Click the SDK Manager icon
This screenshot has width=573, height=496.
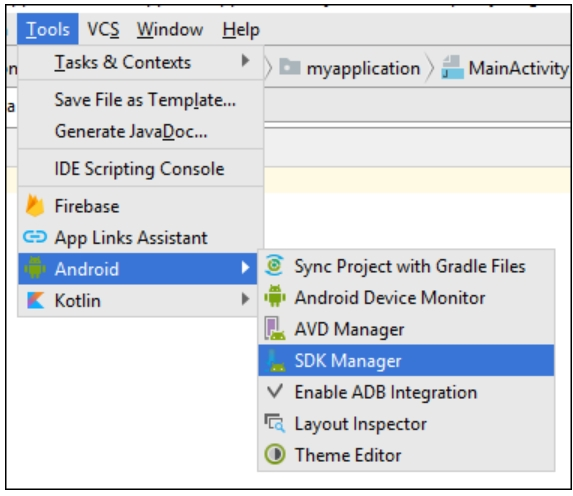coord(276,360)
